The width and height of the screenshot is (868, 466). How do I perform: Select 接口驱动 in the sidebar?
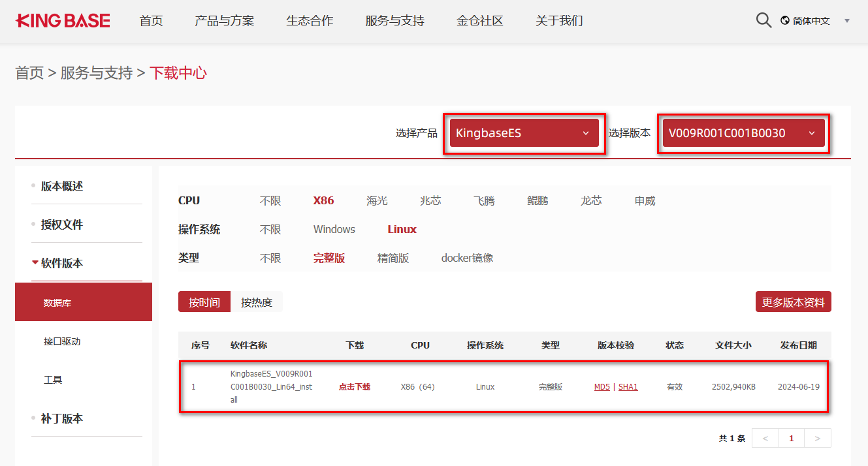(62, 341)
